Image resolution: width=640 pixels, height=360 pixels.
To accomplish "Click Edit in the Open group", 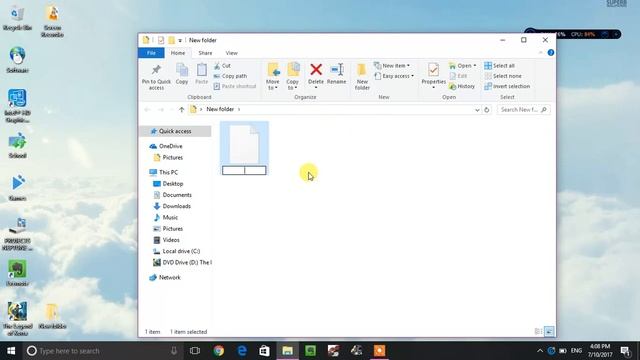I will (458, 76).
